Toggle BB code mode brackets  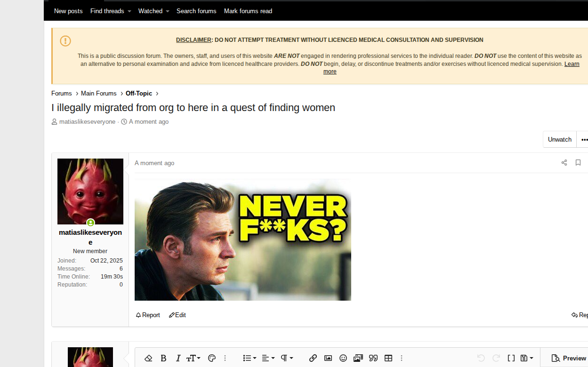pos(511,358)
